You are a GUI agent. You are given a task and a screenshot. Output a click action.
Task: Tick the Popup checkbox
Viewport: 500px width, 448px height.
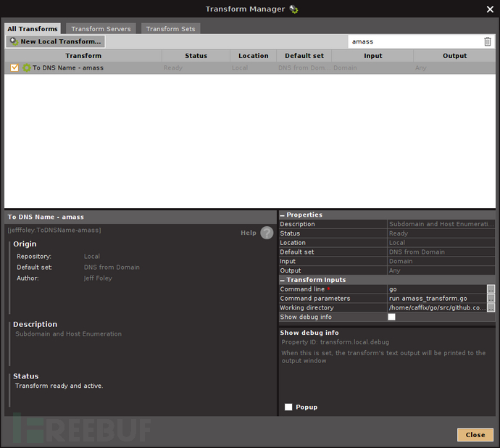[288, 407]
